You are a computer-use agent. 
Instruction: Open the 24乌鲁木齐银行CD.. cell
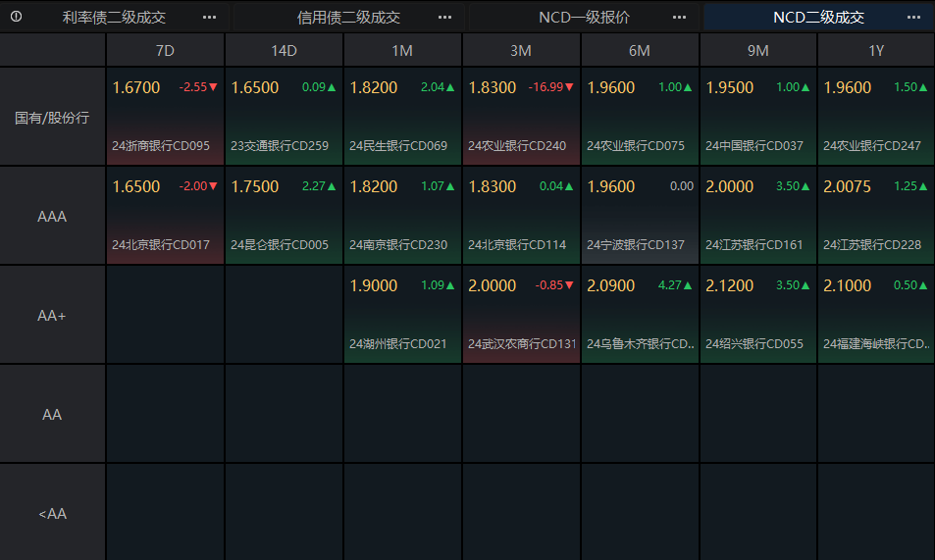640,314
